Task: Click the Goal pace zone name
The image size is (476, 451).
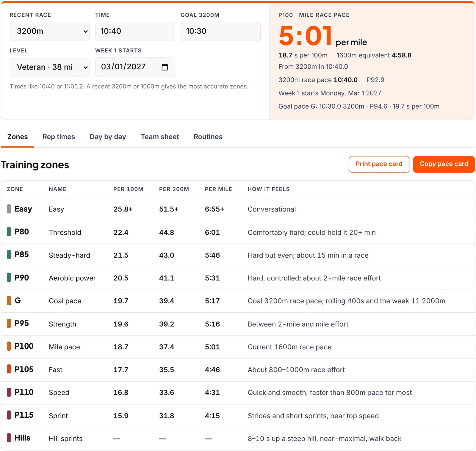Action: click(x=65, y=301)
